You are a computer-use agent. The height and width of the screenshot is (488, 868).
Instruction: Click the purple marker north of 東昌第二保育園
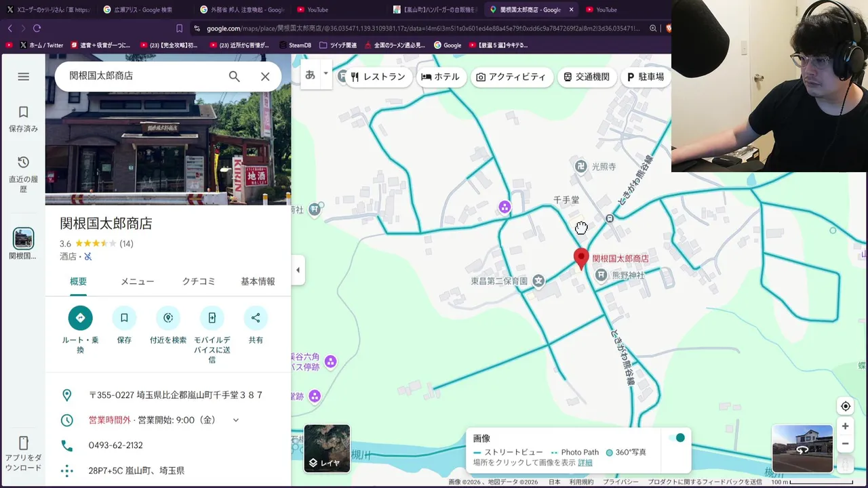[x=505, y=207]
